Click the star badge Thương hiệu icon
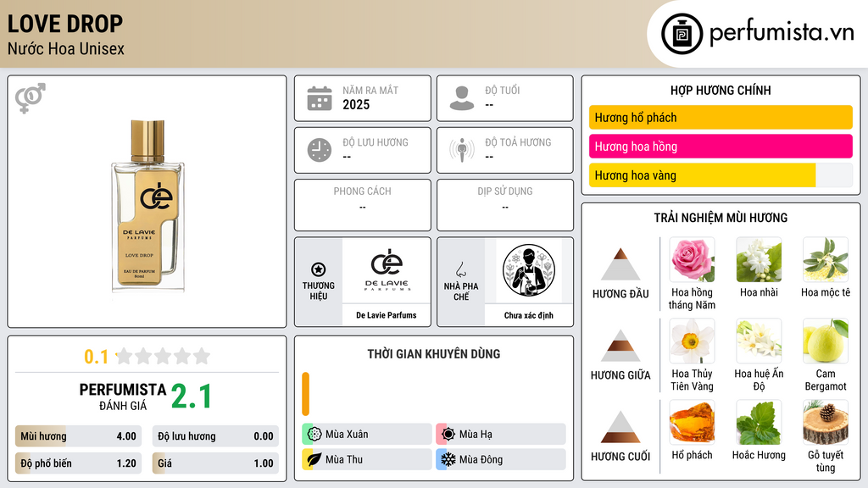 [x=319, y=269]
